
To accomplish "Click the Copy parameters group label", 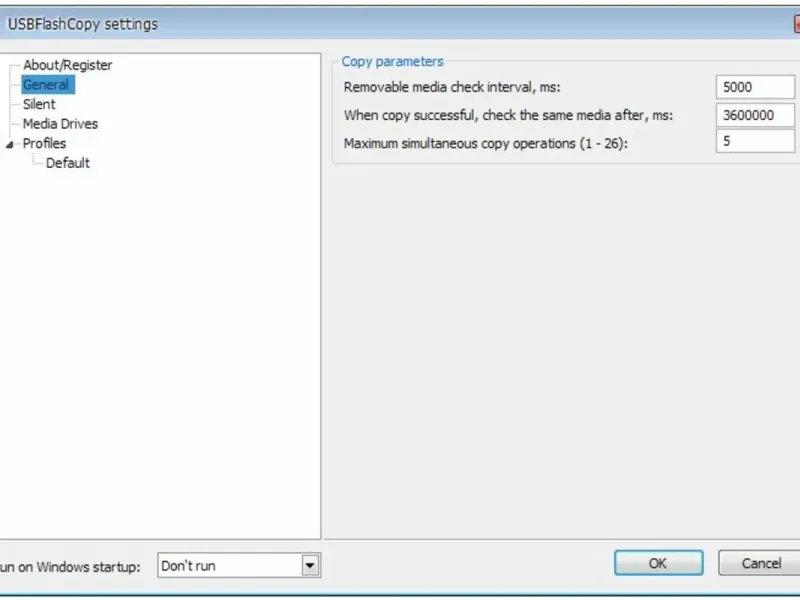I will pos(392,62).
